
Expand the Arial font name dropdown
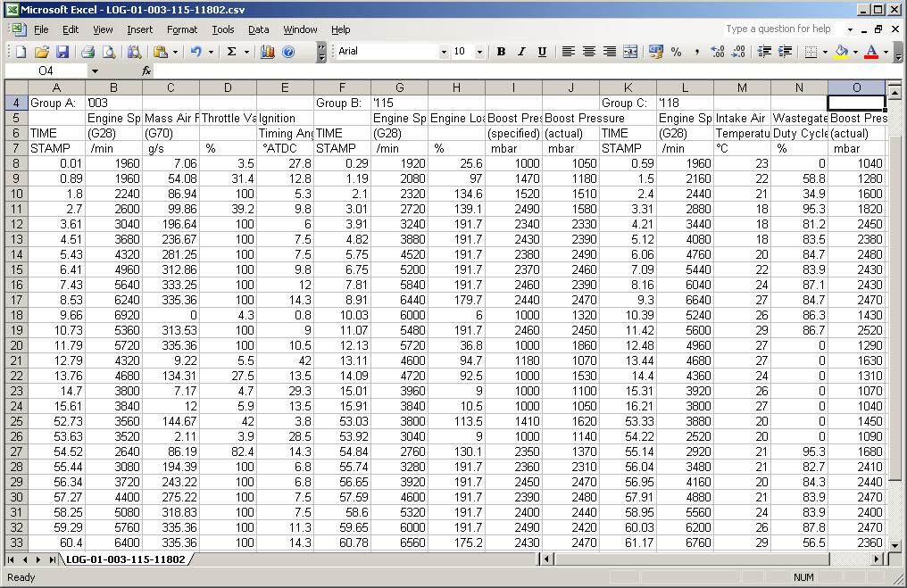443,52
